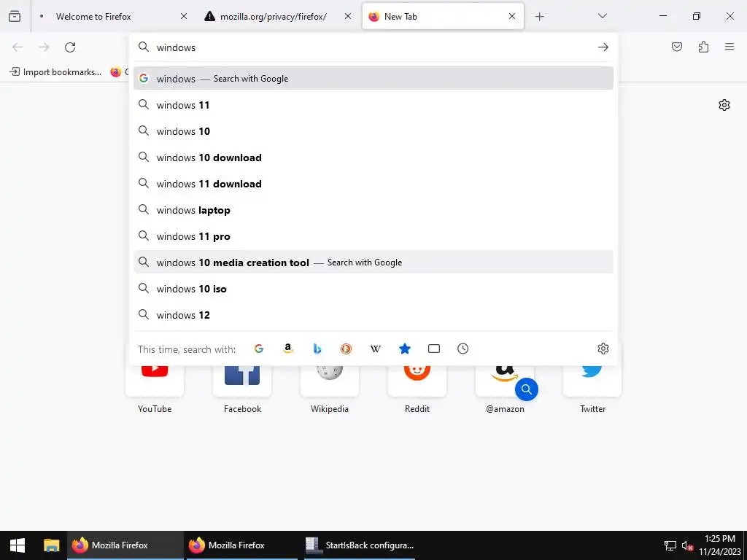This screenshot has width=747, height=560.
Task: Select 'windows 11 pro' suggestion
Action: 373,236
